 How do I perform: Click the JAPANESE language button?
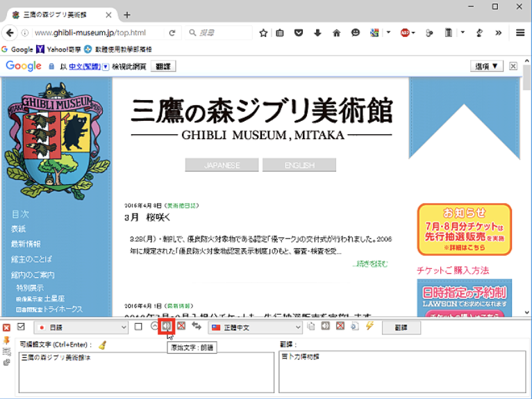pyautogui.click(x=222, y=165)
